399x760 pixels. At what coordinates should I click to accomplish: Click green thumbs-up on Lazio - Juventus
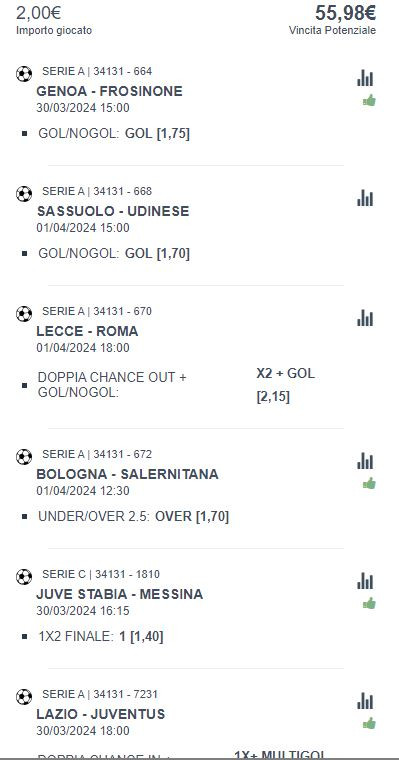[369, 724]
